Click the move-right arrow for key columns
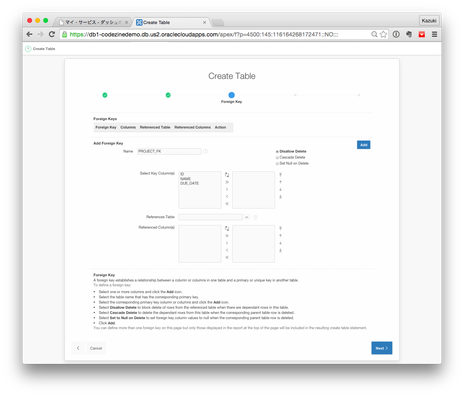This screenshot has height=396, width=464. click(x=227, y=189)
